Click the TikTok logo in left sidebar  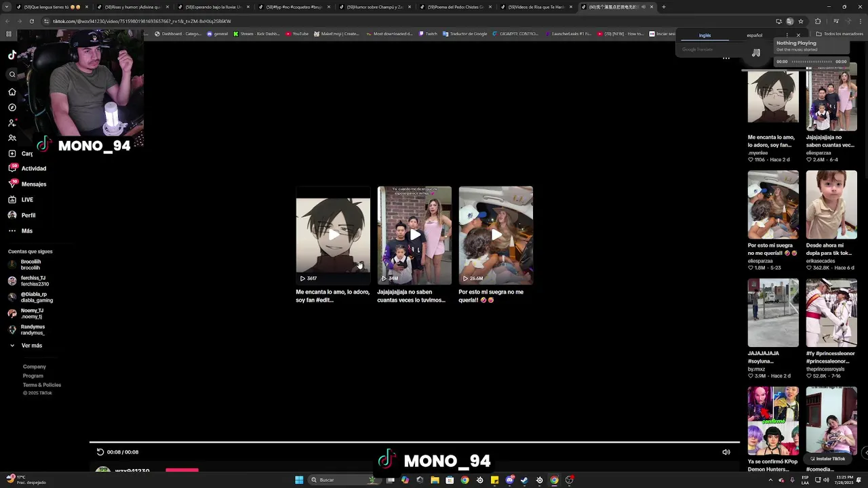pos(12,56)
